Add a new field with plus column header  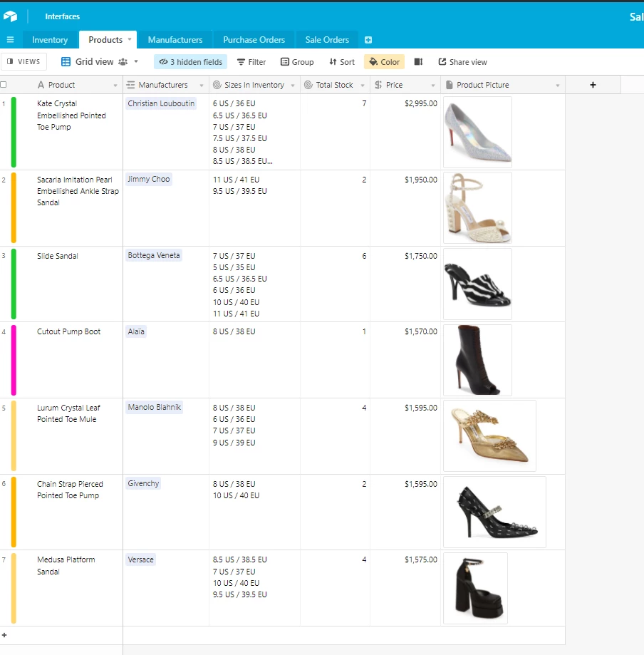[x=593, y=85]
